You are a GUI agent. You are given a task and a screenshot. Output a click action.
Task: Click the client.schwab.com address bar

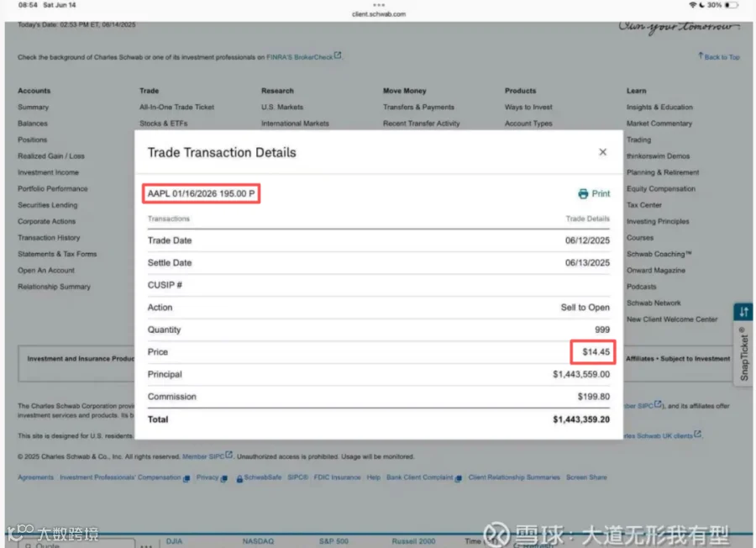pos(379,14)
